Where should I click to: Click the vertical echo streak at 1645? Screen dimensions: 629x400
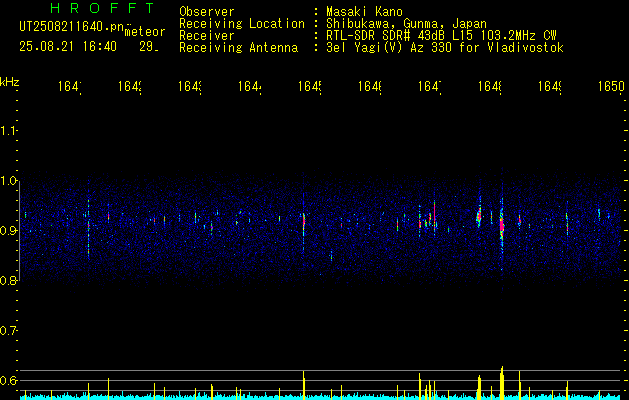[304, 221]
